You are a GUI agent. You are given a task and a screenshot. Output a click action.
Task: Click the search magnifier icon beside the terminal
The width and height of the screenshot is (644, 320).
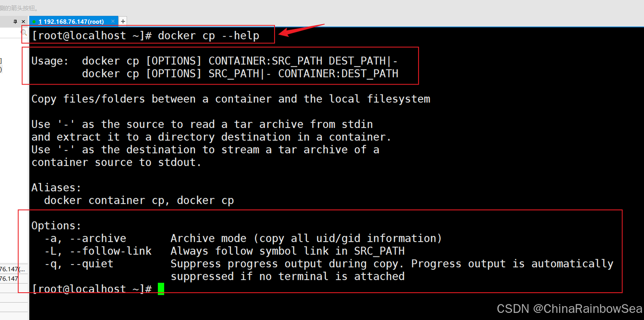click(25, 34)
